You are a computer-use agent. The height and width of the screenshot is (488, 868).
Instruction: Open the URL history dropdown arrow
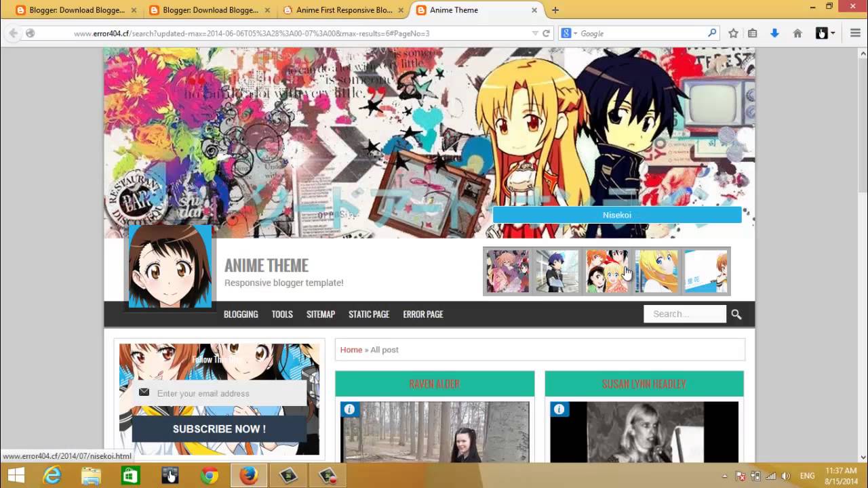535,33
